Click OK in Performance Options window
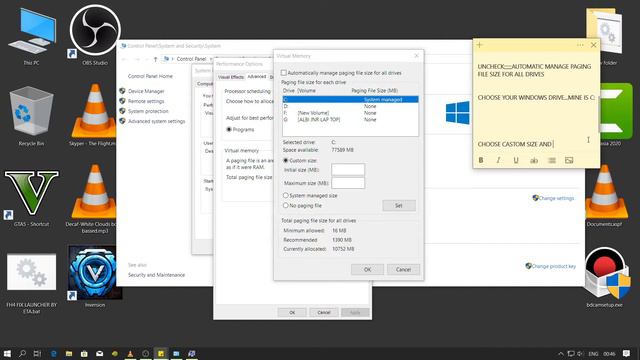The height and width of the screenshot is (360, 640). 292,313
